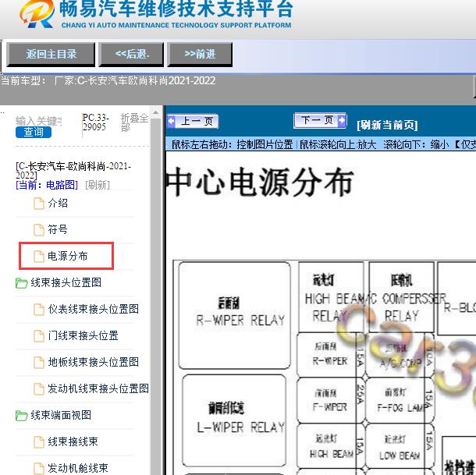The height and width of the screenshot is (475, 476).
Task: Click the 上一页 previous page button
Action: click(193, 122)
